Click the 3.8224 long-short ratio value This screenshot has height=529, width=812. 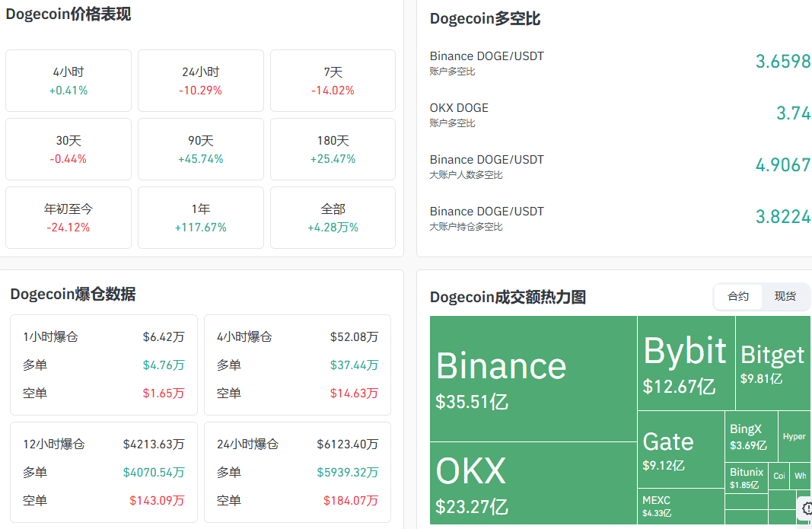tap(783, 217)
